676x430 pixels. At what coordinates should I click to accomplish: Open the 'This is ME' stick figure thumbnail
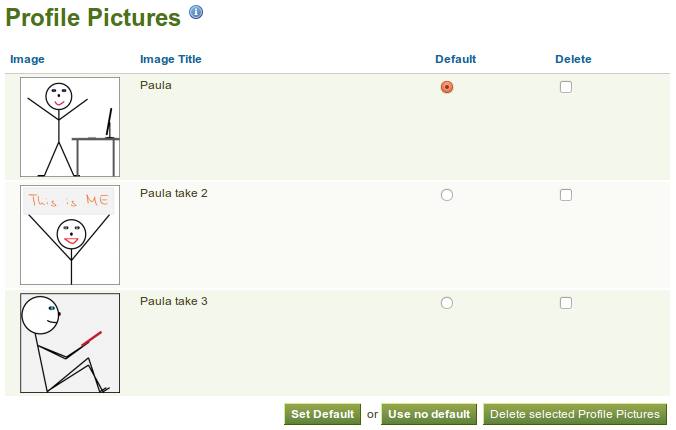tap(70, 235)
